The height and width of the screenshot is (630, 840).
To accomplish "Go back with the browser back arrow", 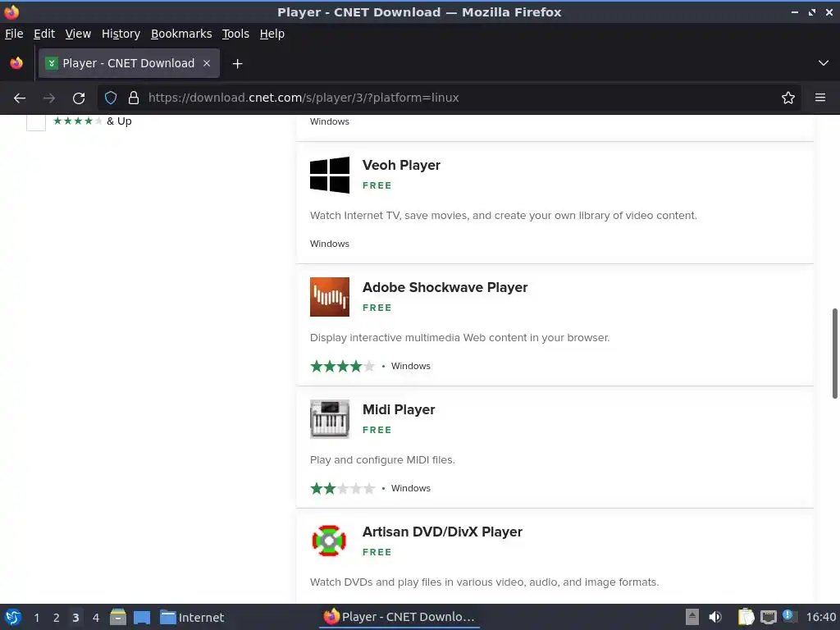I will click(x=20, y=98).
